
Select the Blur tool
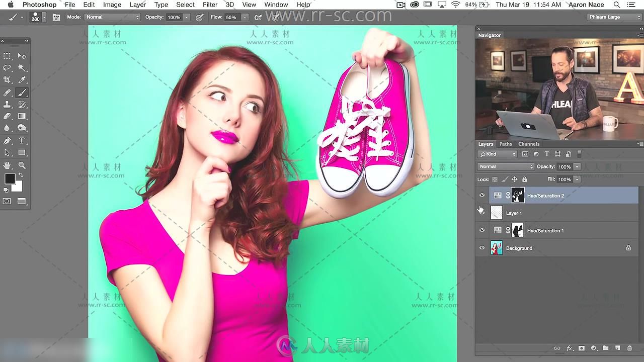[x=7, y=128]
